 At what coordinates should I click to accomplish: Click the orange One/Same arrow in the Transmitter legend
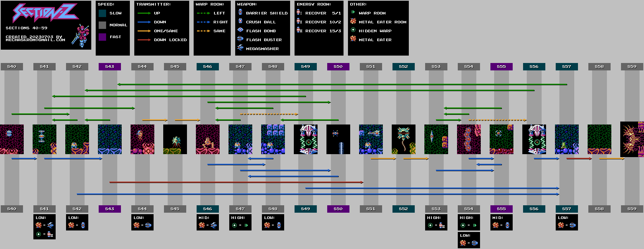tap(144, 31)
